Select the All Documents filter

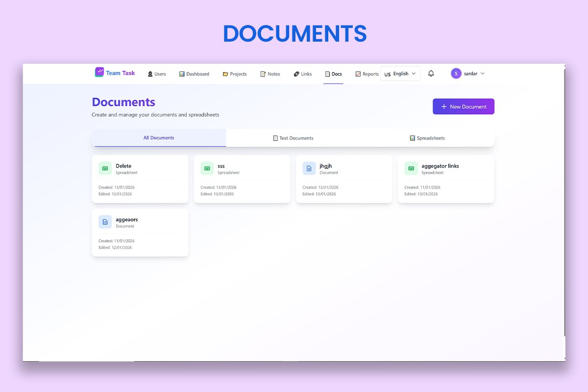[159, 138]
